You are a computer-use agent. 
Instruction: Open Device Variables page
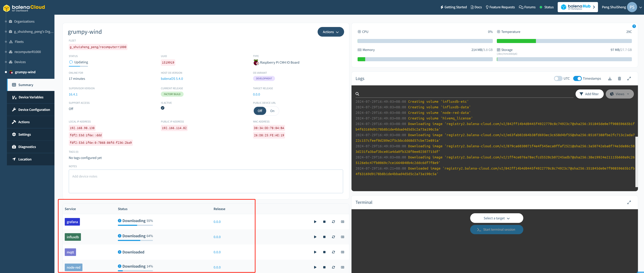coord(31,97)
